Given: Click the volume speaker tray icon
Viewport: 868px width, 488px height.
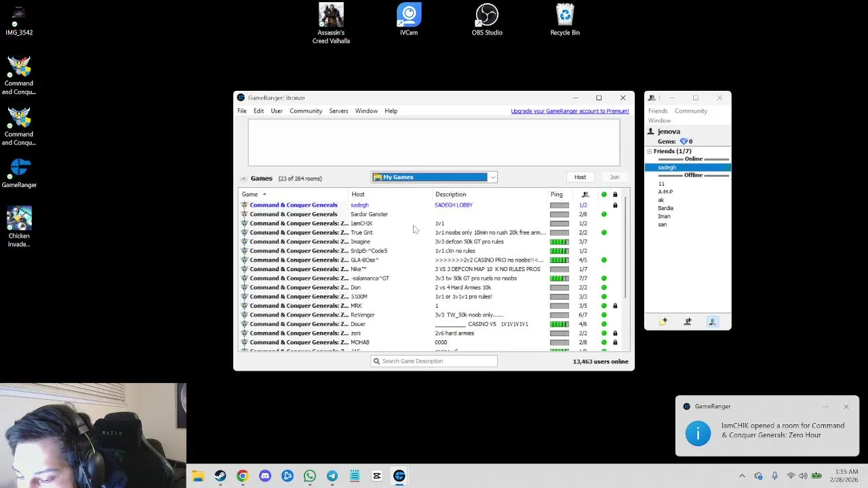Looking at the screenshot, I should coord(804,476).
